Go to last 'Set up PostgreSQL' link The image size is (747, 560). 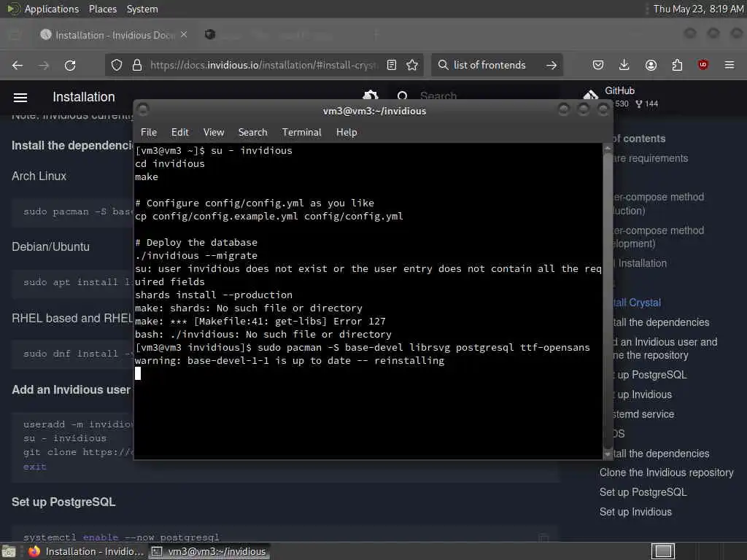643,492
